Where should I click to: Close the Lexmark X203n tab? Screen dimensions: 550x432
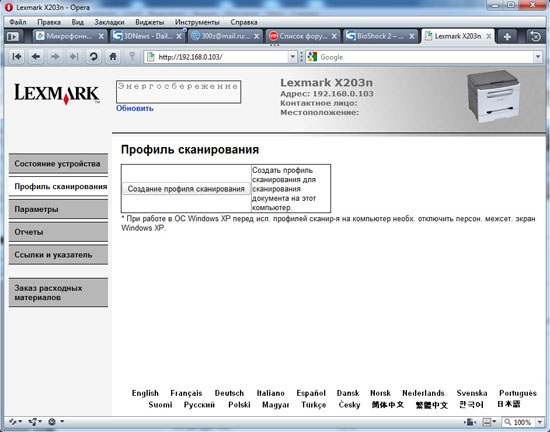coord(489,36)
